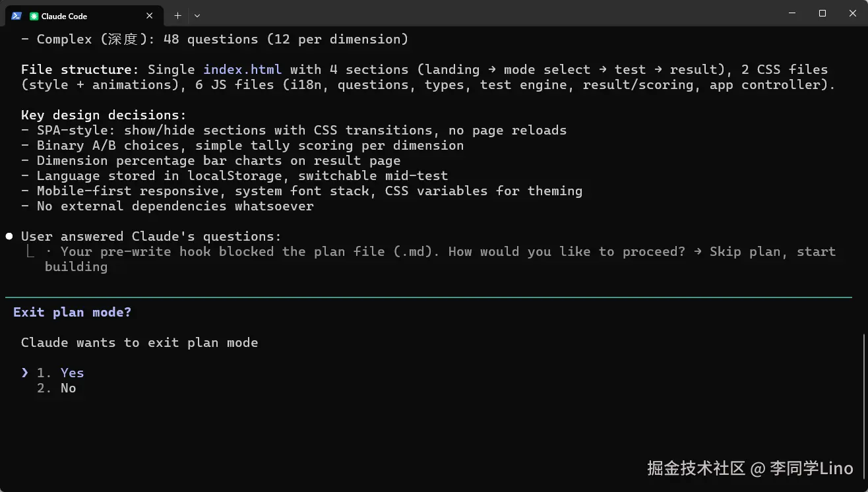Click the green Claude Code tab icon
This screenshot has height=492, width=868.
(x=34, y=16)
